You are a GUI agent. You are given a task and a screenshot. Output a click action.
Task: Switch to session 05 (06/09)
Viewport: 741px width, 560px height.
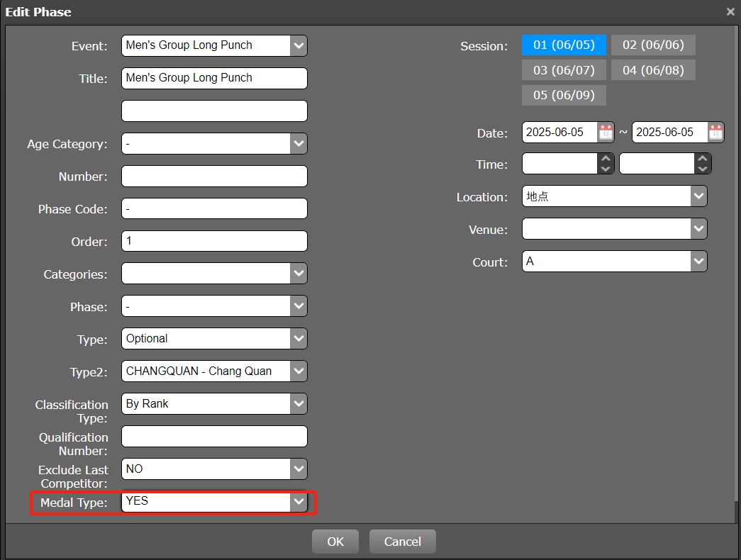coord(564,95)
